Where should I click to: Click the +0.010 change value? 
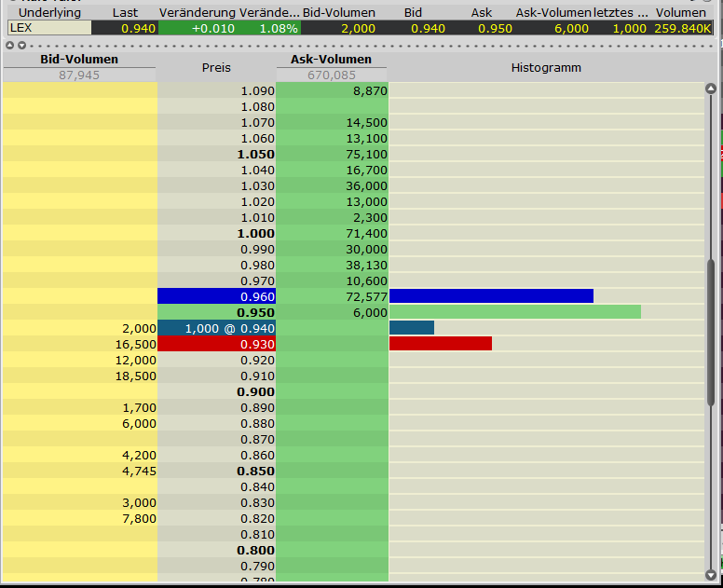(213, 29)
